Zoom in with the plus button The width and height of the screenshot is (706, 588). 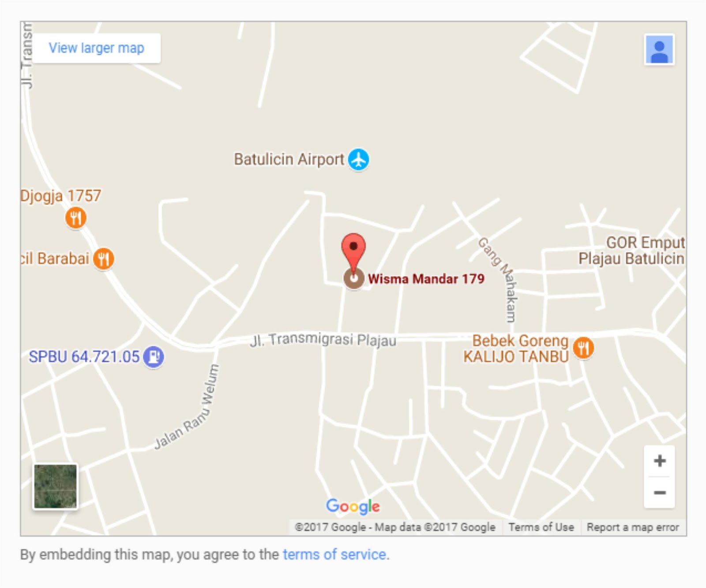660,461
